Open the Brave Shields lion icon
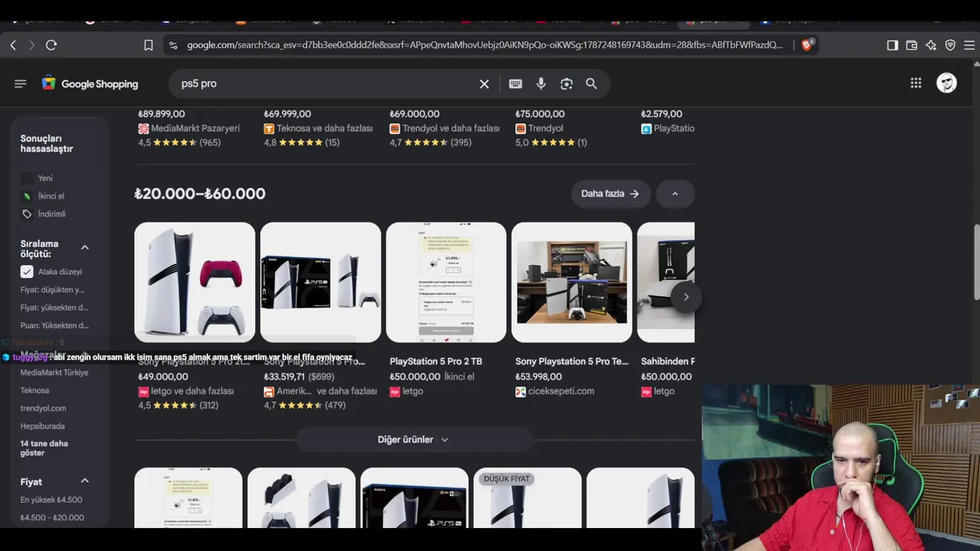Screen dimensions: 980x551 pyautogui.click(x=807, y=45)
